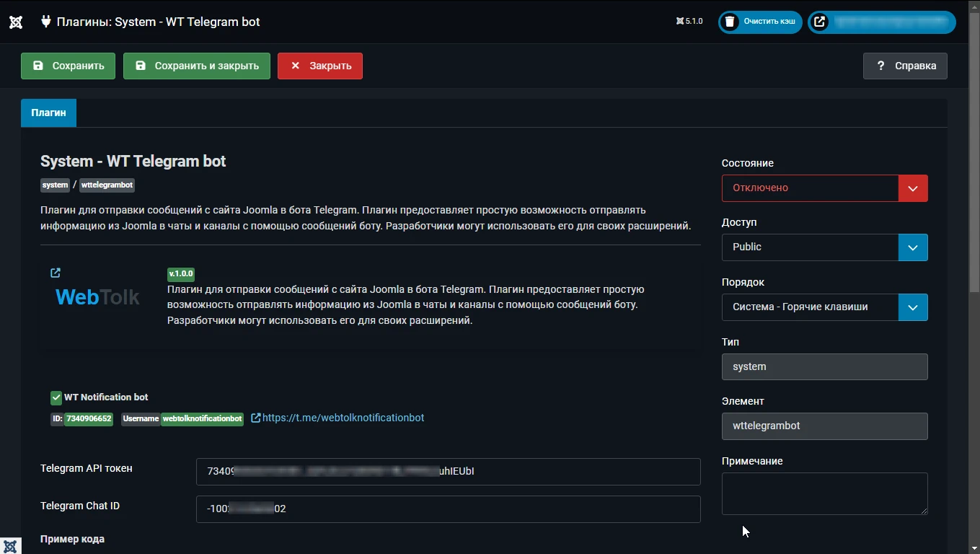This screenshot has height=554, width=980.
Task: Click the question mark icon on Справка
Action: click(880, 66)
